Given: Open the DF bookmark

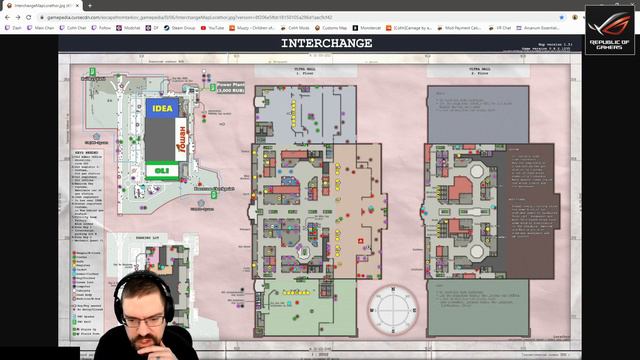Looking at the screenshot, I should pyautogui.click(x=152, y=28).
